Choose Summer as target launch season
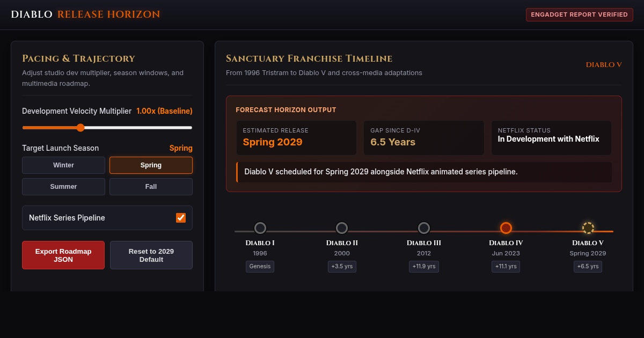Viewport: 644px width, 338px height. (63, 187)
